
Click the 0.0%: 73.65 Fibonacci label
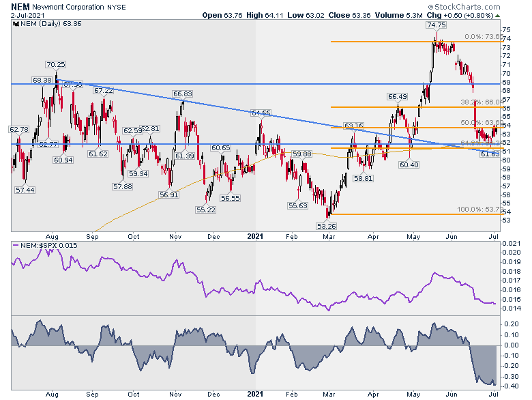coord(484,37)
